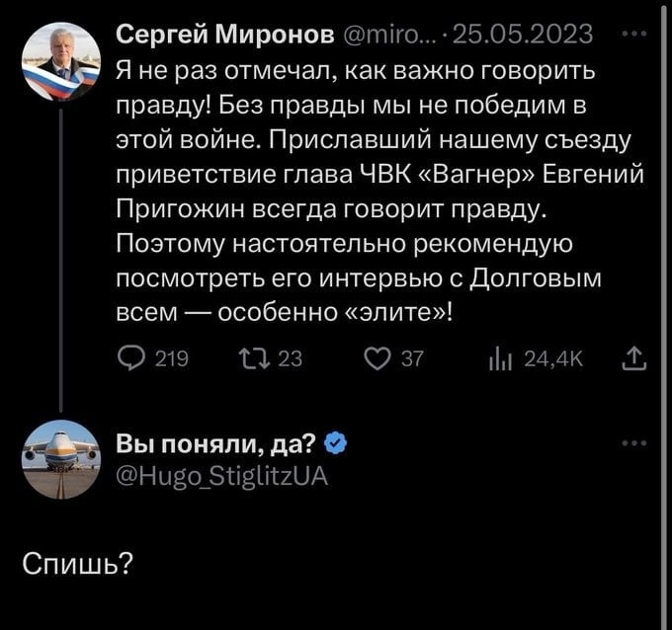Click the reply text «Спишь?»
This screenshot has height=630, width=672.
pos(78,563)
